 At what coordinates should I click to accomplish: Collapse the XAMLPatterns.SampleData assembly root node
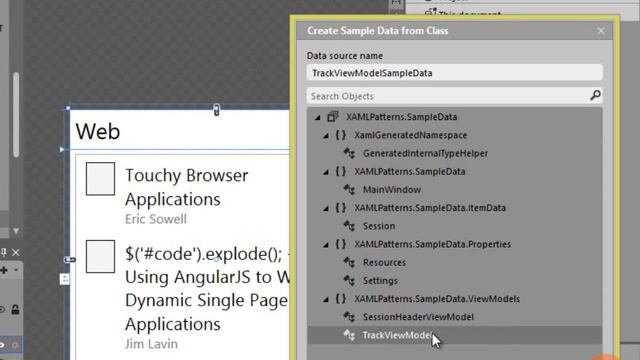coord(318,118)
